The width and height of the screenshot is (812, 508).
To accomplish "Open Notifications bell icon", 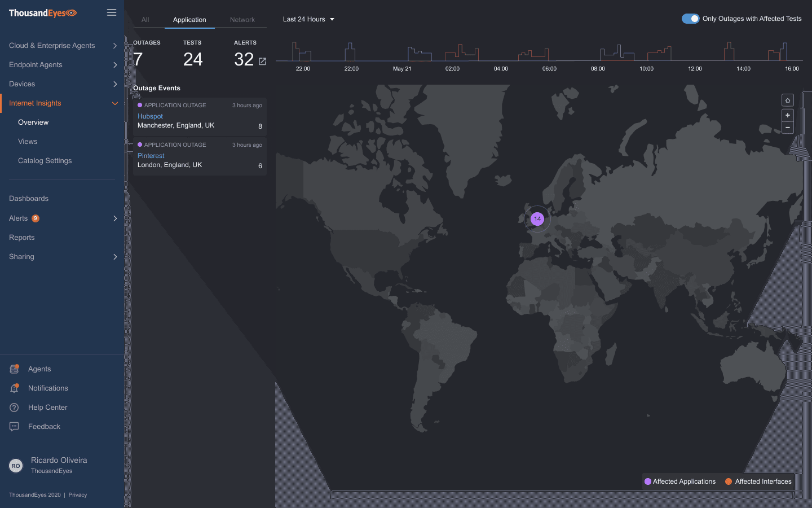I will tap(15, 388).
